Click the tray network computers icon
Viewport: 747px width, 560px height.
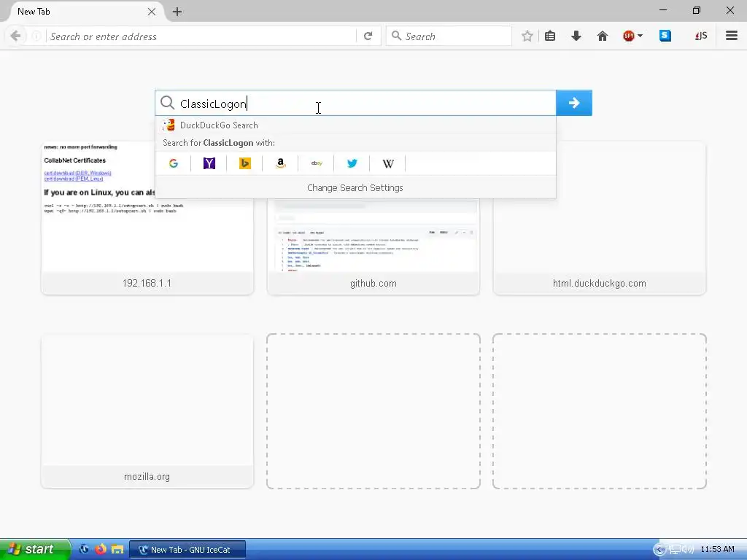coord(675,550)
